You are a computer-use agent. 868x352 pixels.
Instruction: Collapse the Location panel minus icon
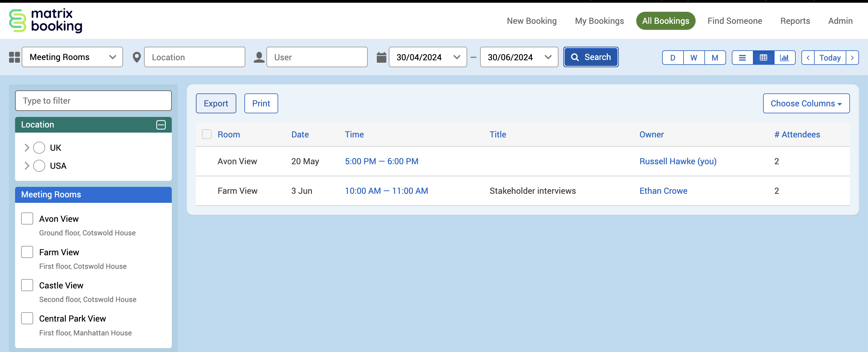[161, 125]
